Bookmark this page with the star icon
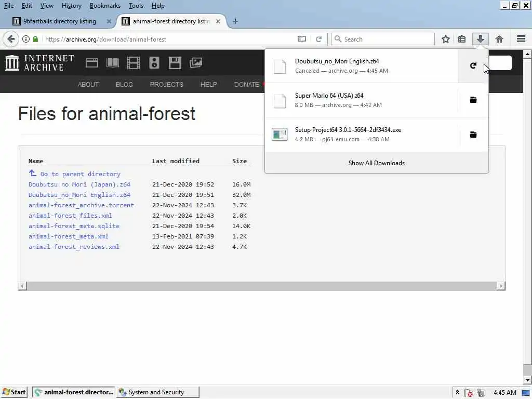532x399 pixels. [x=445, y=39]
